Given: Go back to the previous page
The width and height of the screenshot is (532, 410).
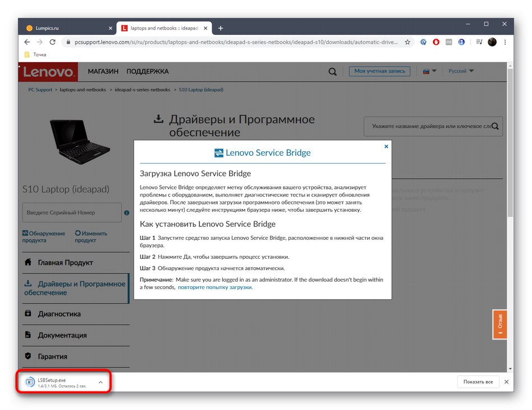Looking at the screenshot, I should (x=27, y=42).
